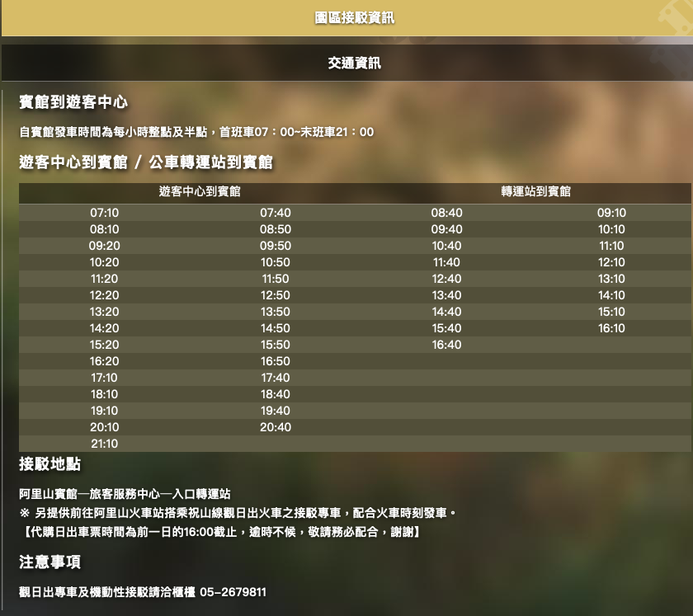Select the 21:10 last departure time
The image size is (693, 616).
pyautogui.click(x=104, y=444)
